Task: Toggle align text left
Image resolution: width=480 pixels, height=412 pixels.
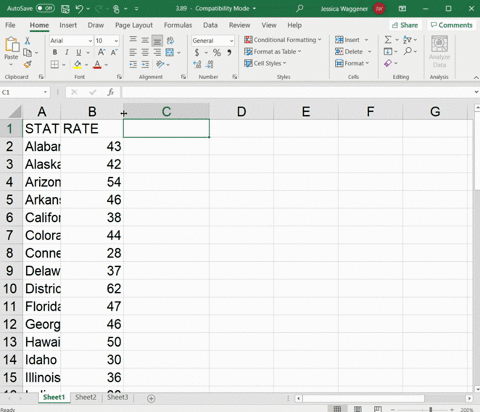Action: [x=133, y=52]
